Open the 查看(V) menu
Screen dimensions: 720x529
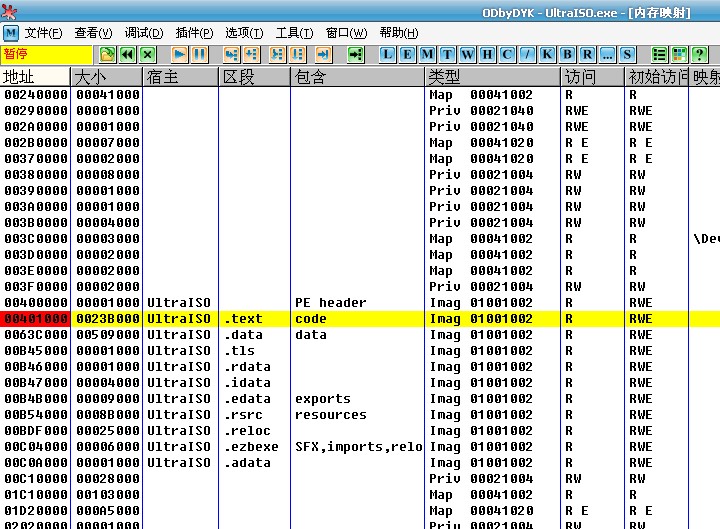93,33
